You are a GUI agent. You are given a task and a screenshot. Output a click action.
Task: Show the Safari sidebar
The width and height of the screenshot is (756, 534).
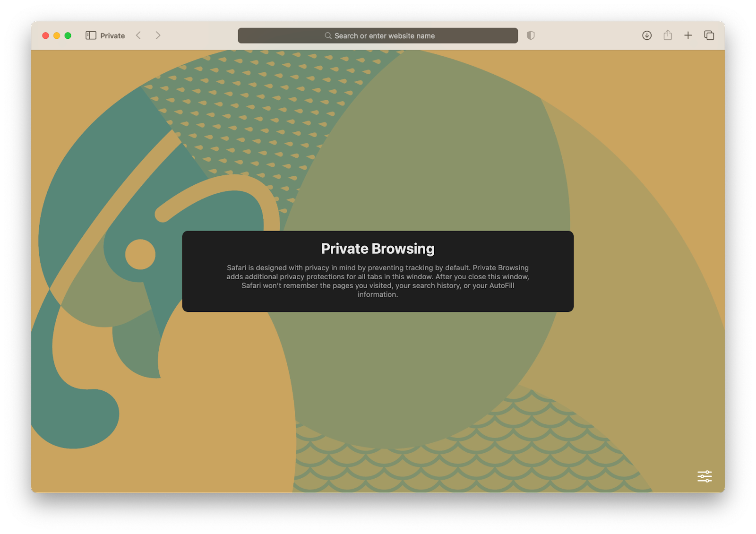(x=91, y=35)
